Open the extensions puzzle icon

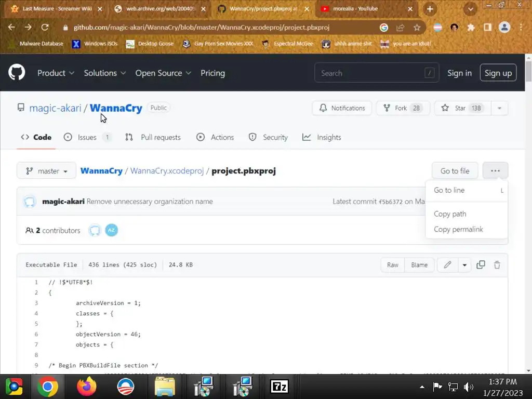click(x=471, y=28)
